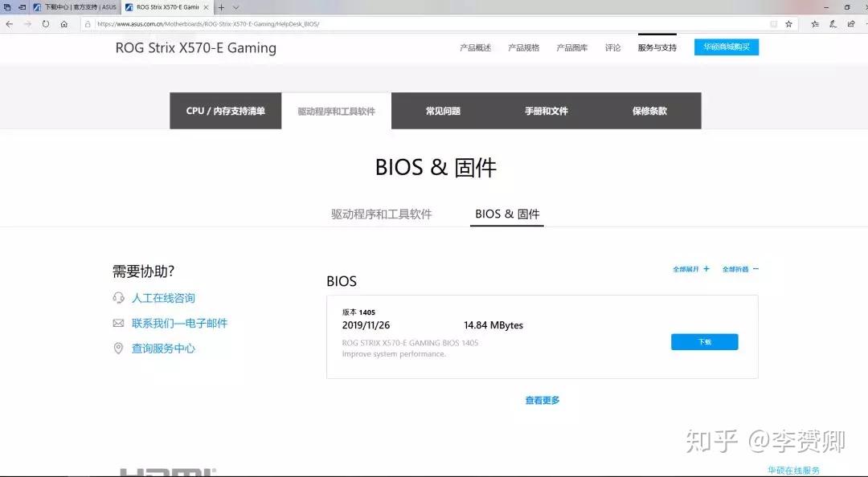Click 'ROG STRIX X570-E GAMING BIOS 1405' description
The height and width of the screenshot is (477, 868).
410,343
